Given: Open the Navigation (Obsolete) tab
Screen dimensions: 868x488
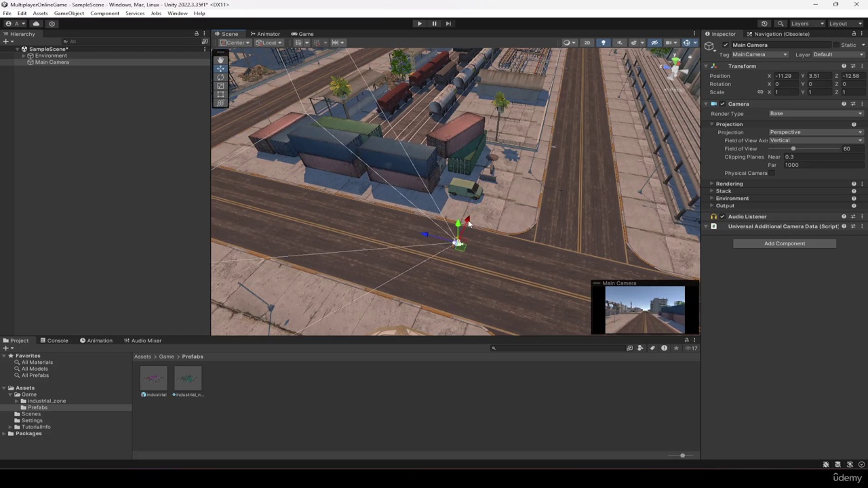Looking at the screenshot, I should click(x=777, y=34).
